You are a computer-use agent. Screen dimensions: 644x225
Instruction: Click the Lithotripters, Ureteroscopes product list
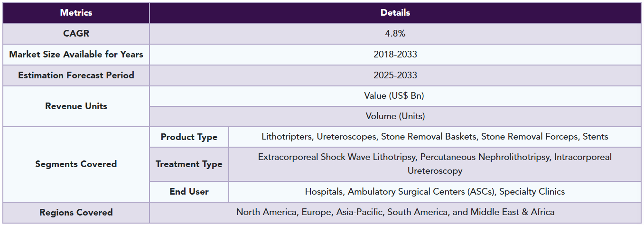pyautogui.click(x=435, y=137)
